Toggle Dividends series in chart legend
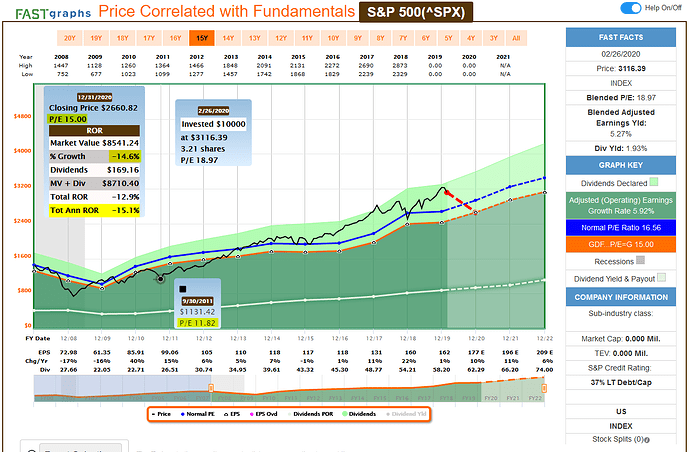This screenshot has width=690, height=452. (359, 414)
